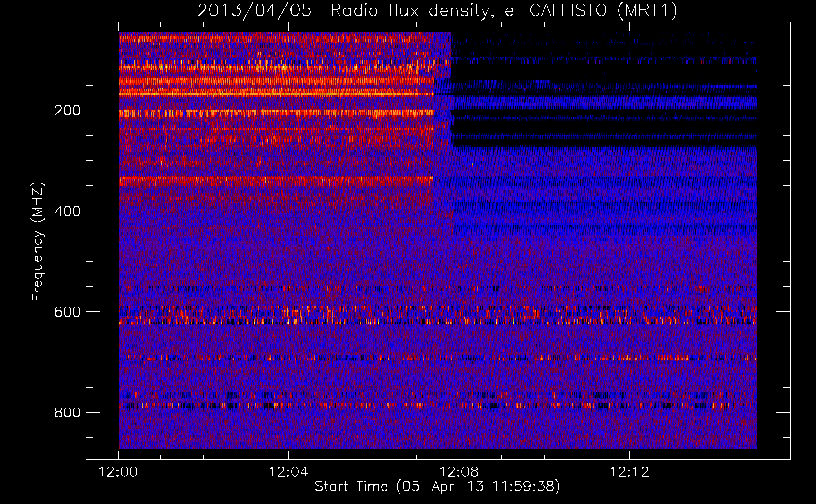Click the '12:00' time tick label
Image resolution: width=816 pixels, height=504 pixels.
[x=118, y=472]
